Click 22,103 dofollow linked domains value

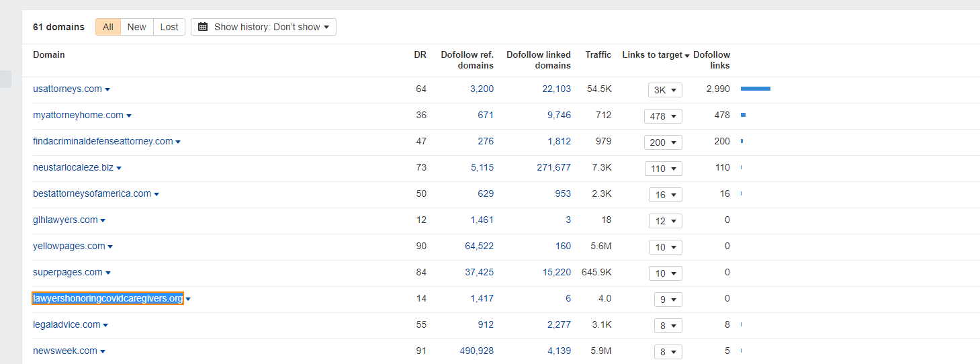tap(556, 89)
